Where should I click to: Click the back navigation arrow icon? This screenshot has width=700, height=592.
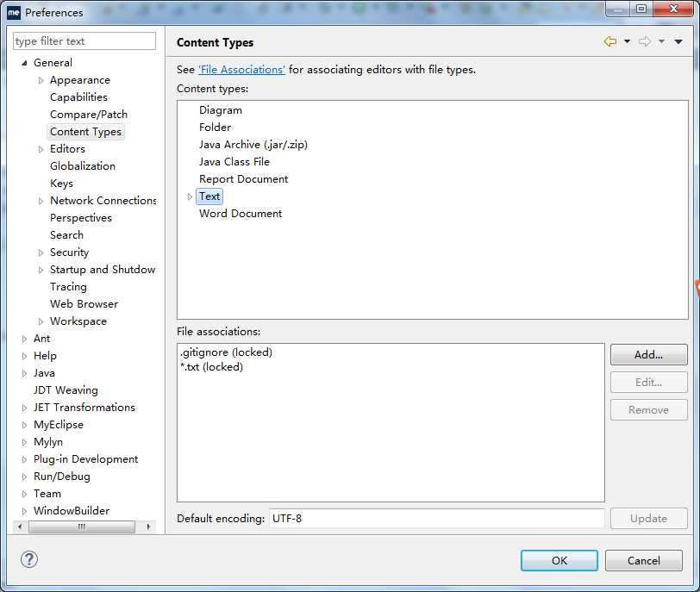coord(610,41)
